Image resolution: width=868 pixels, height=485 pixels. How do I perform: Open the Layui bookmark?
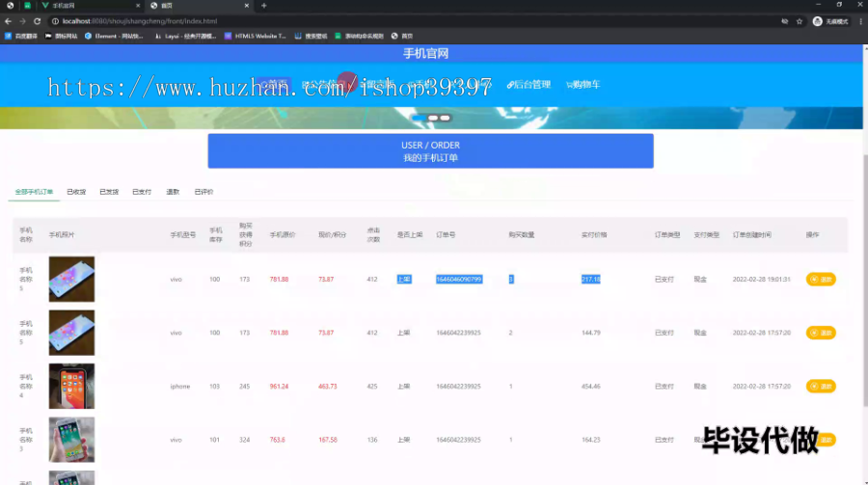pos(185,36)
